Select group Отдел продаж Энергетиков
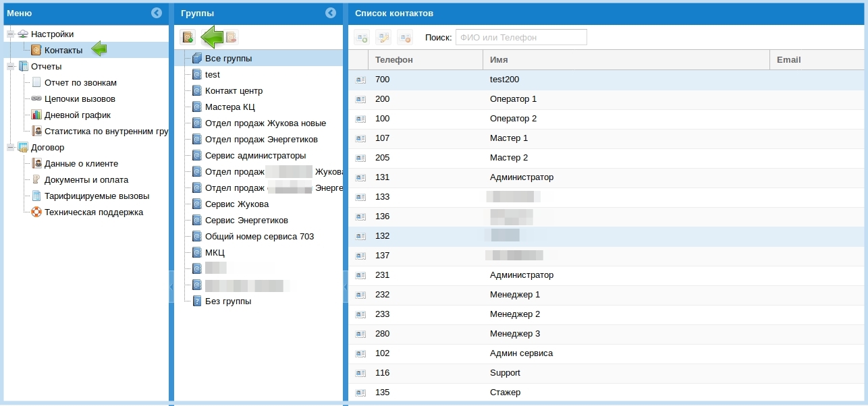 [x=262, y=139]
